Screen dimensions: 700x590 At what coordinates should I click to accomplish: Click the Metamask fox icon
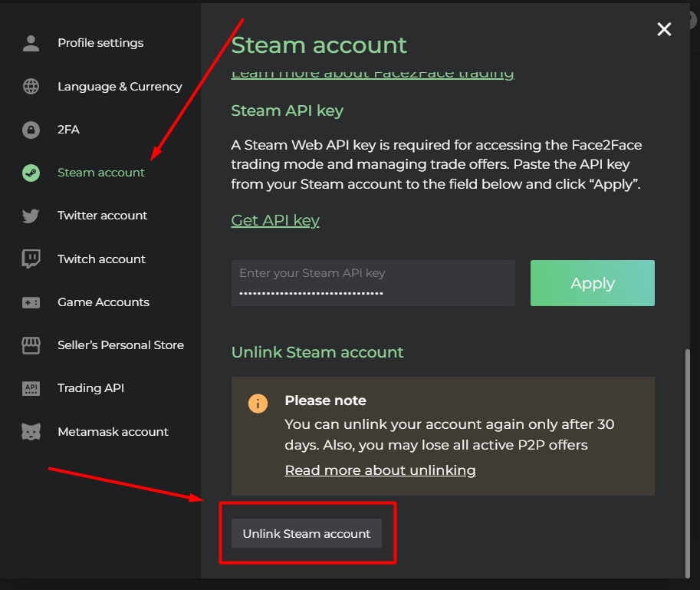click(x=31, y=432)
